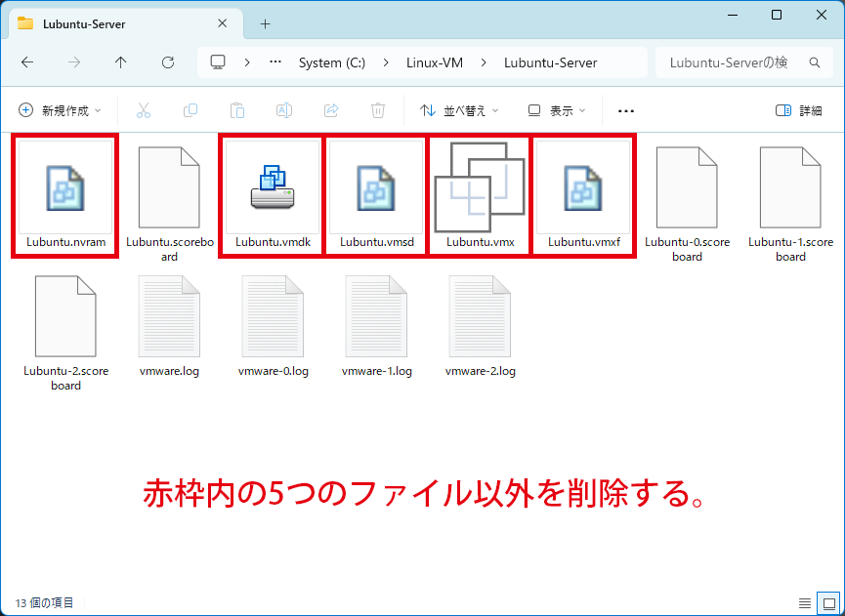
Task: Click the Delete trash icon
Action: (378, 110)
